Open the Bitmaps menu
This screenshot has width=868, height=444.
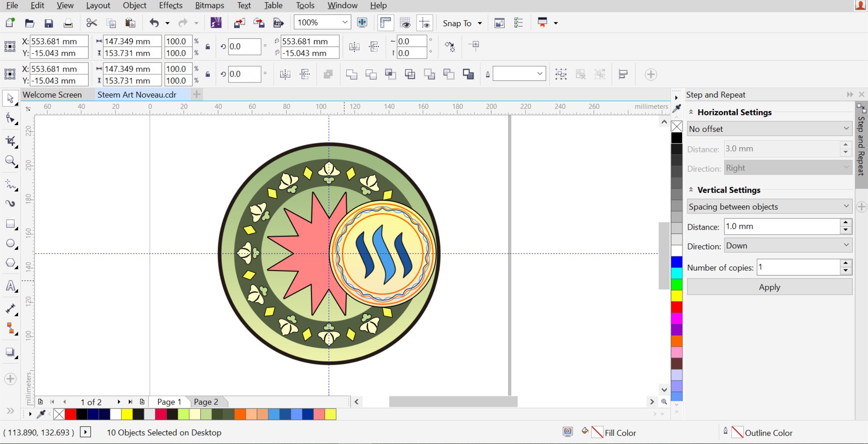click(x=209, y=5)
